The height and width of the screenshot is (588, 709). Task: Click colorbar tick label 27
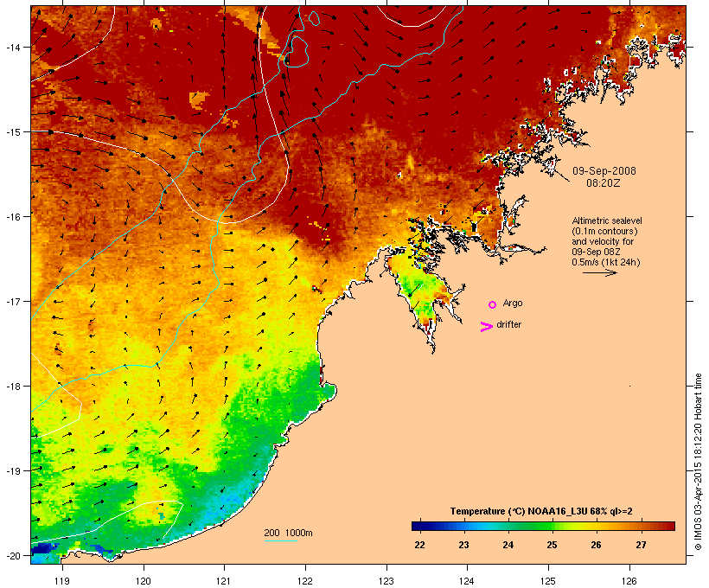[641, 545]
